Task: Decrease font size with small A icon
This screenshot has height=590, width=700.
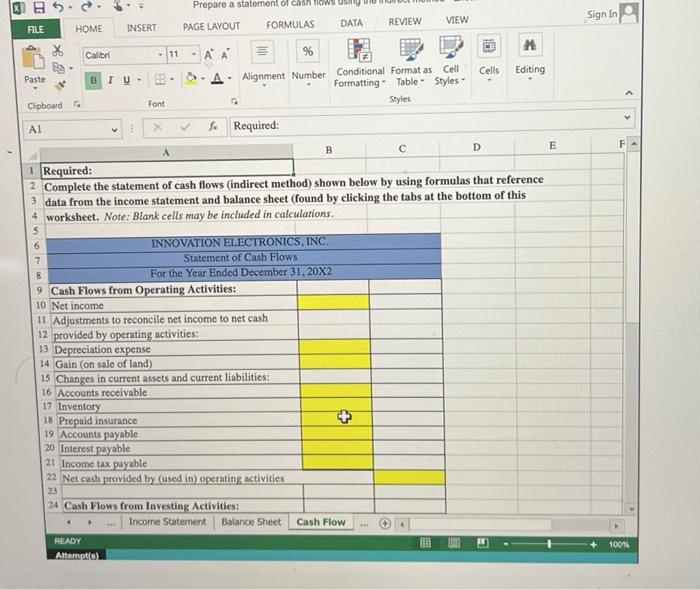Action: pyautogui.click(x=225, y=54)
